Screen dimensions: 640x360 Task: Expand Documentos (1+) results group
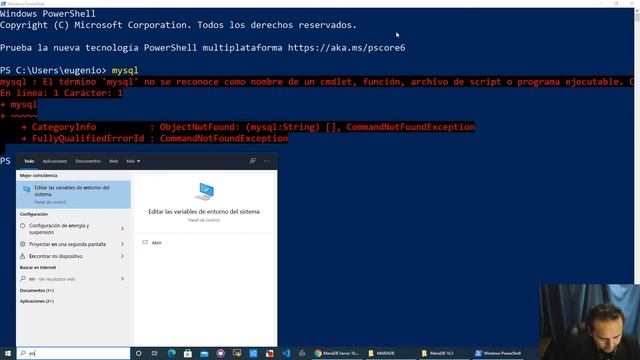click(37, 290)
